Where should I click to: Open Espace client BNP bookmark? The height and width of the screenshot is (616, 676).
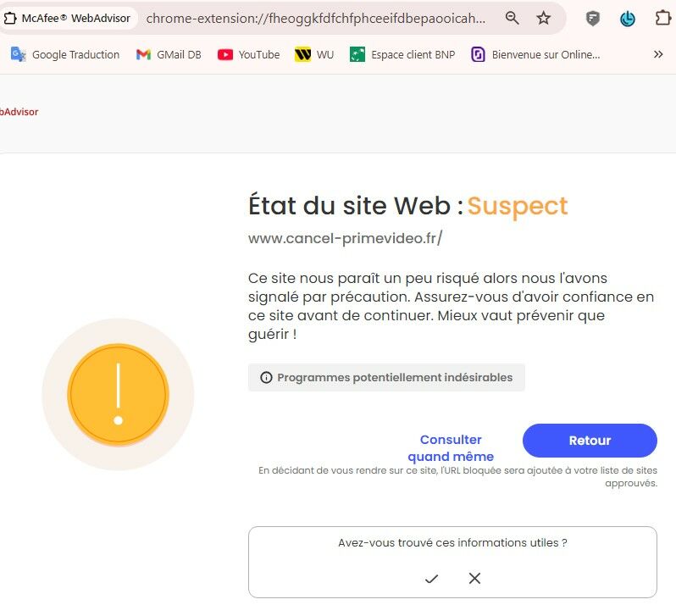click(402, 55)
